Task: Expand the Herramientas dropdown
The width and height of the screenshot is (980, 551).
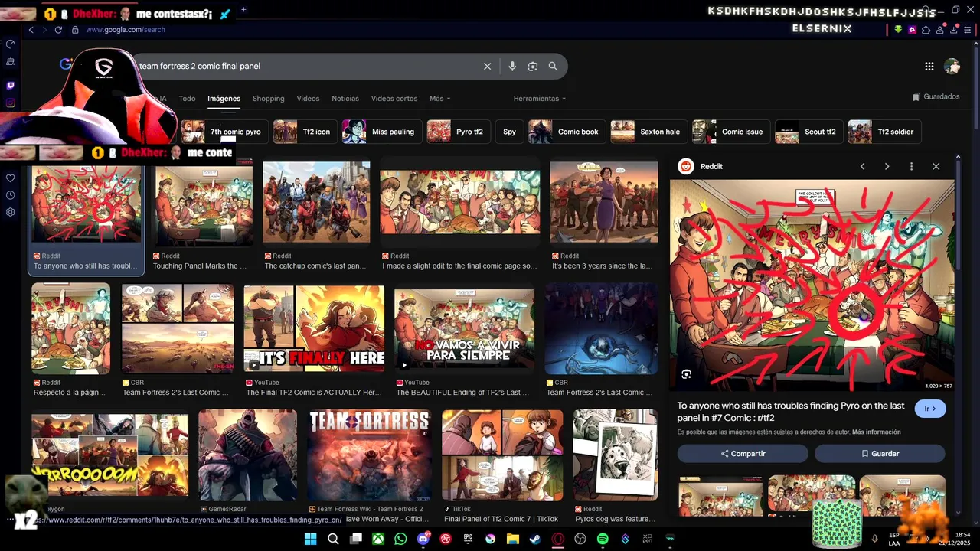Action: [x=540, y=99]
